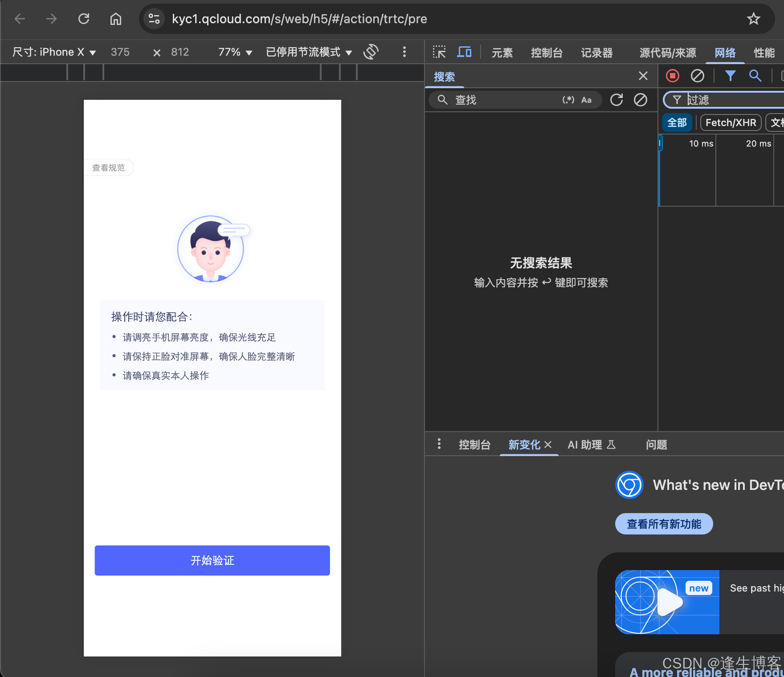Select the 搜索 search panel tab
The height and width of the screenshot is (677, 784).
[444, 77]
